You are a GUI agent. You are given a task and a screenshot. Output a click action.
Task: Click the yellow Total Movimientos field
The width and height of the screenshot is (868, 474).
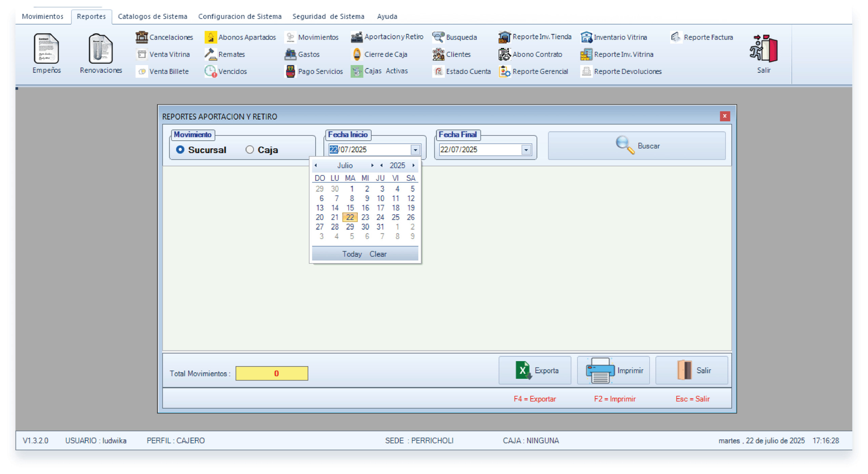pos(272,373)
